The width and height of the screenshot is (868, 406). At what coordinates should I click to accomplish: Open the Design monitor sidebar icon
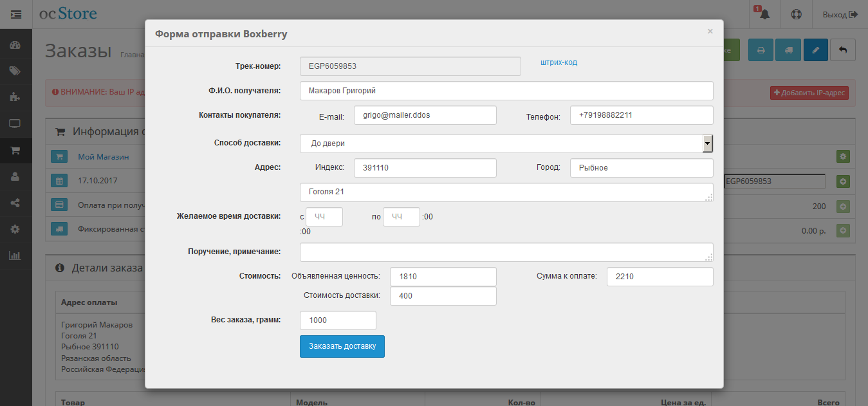coord(15,124)
